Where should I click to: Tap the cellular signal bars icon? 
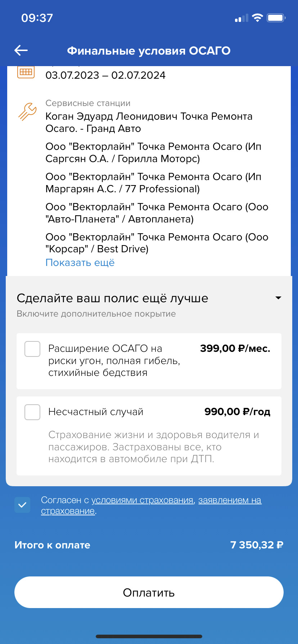pos(241,18)
